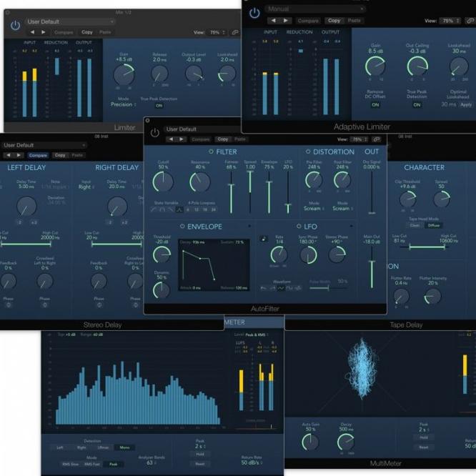Click the Left Delay halve time button

(19, 222)
